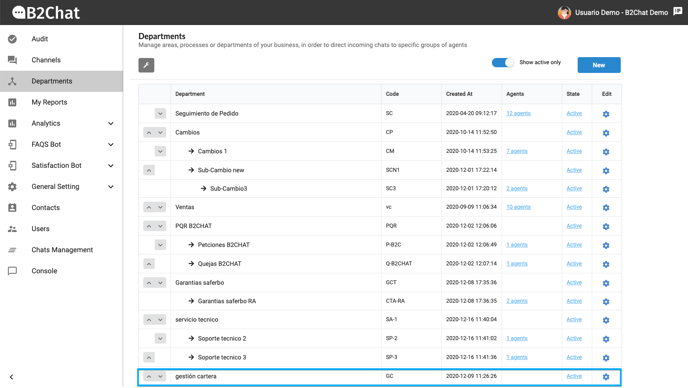Click the Contacts address book icon

[x=12, y=207]
